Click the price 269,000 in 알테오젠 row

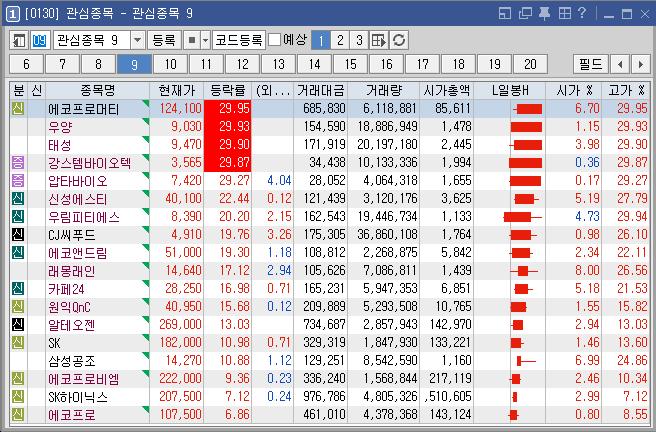(180, 325)
